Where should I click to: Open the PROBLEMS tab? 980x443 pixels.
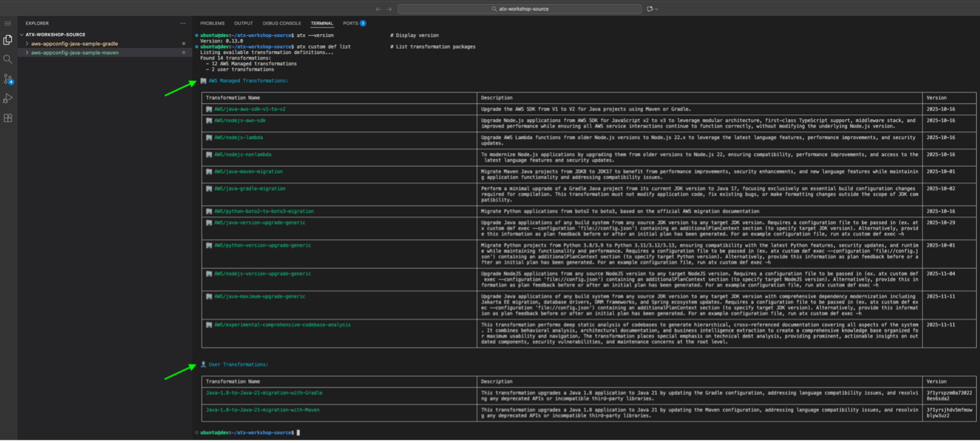click(212, 23)
